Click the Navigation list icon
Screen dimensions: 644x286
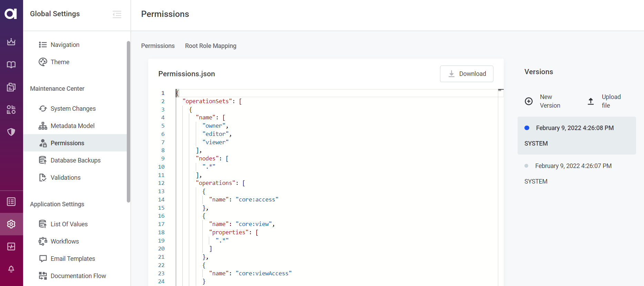[43, 45]
